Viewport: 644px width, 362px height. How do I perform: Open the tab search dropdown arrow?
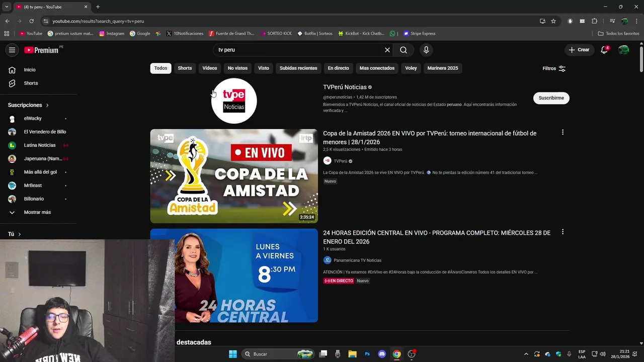[7, 7]
